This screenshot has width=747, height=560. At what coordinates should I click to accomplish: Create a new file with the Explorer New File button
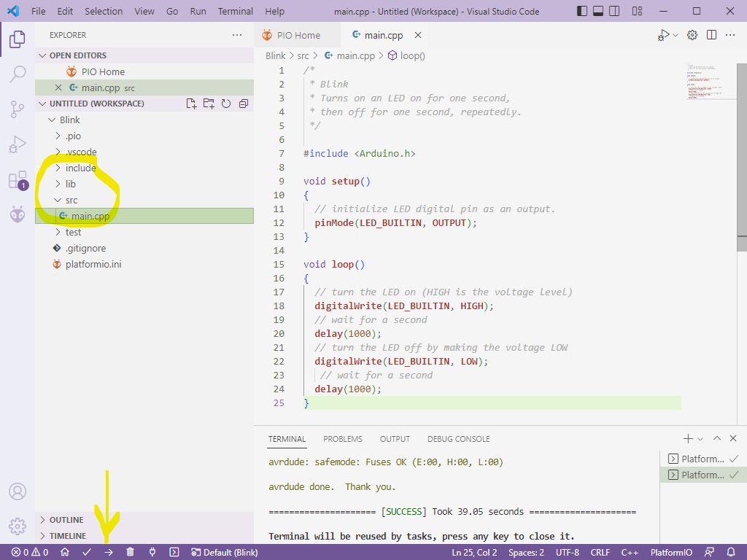(191, 103)
